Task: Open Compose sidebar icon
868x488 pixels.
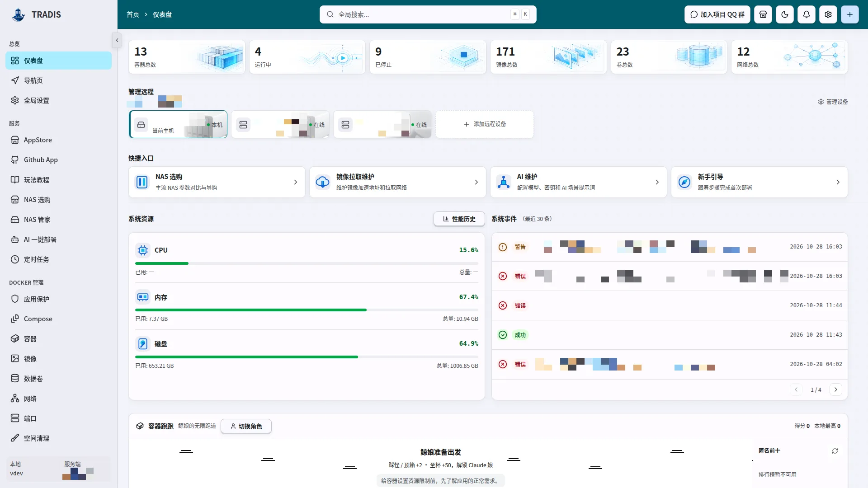Action: pos(15,319)
